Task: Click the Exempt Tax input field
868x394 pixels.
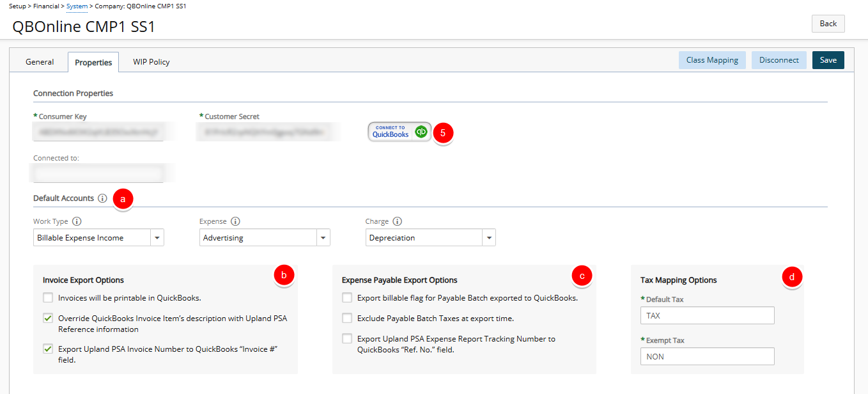Action: coord(708,356)
